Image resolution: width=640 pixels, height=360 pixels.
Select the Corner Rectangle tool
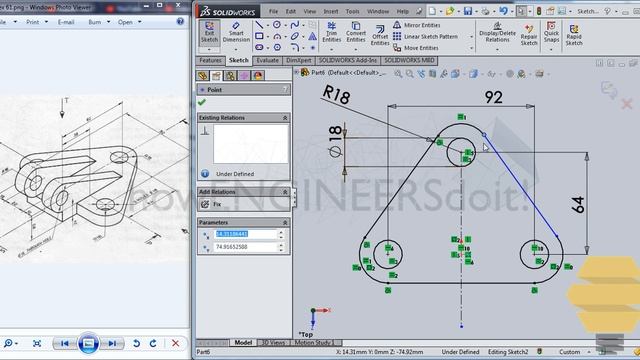[x=259, y=36]
